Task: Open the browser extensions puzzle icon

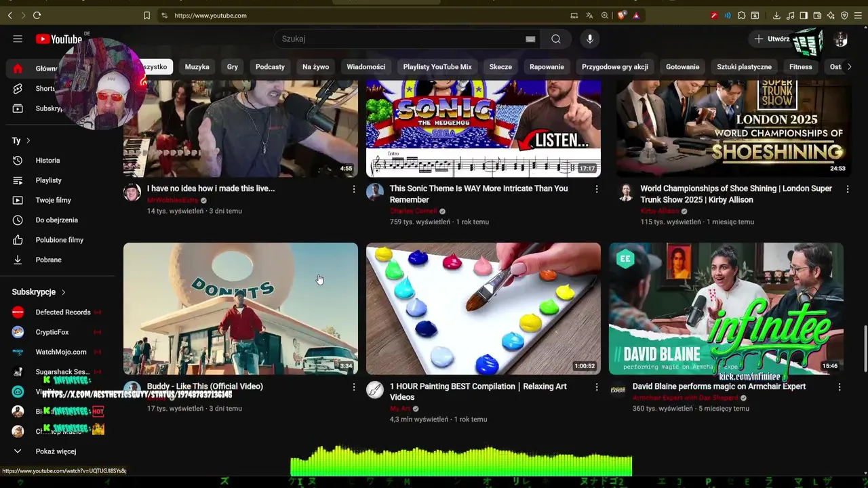Action: 741,15
